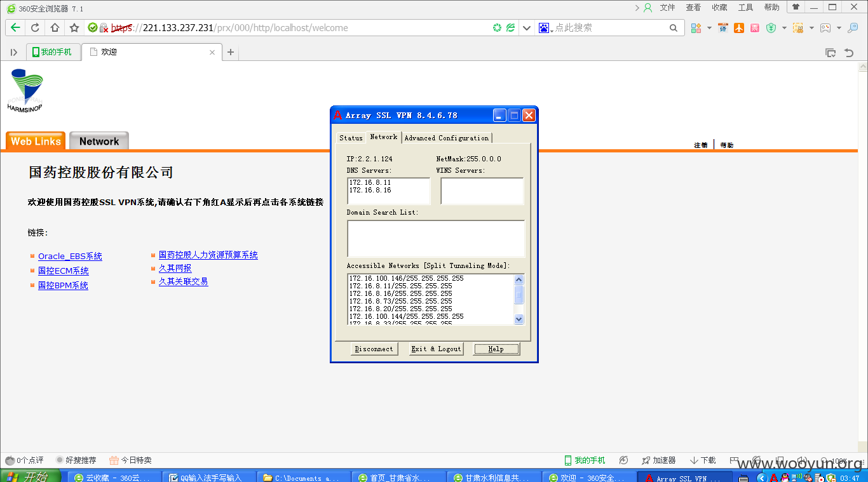Click the lock certificate warning icon
The image size is (868, 482).
[x=104, y=28]
